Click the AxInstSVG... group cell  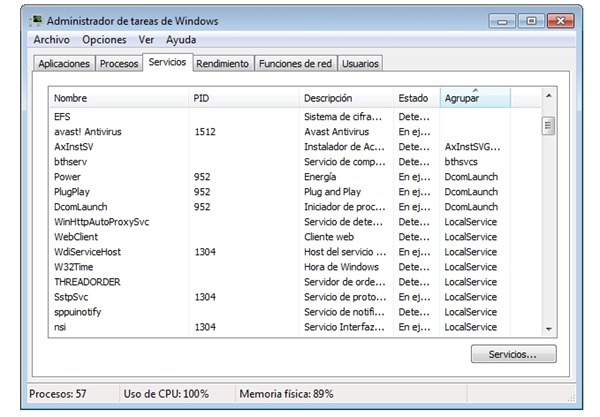(472, 147)
